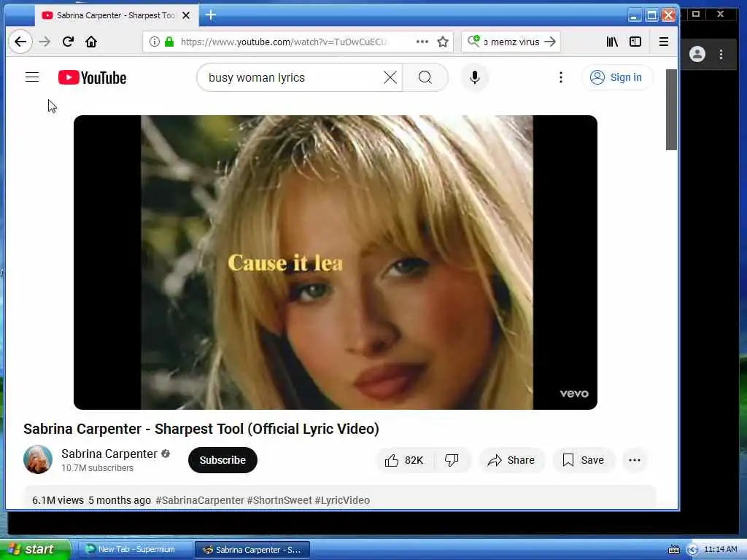Clear the 'busy woman lyrics' search text
Screen dimensions: 747x560
390,77
